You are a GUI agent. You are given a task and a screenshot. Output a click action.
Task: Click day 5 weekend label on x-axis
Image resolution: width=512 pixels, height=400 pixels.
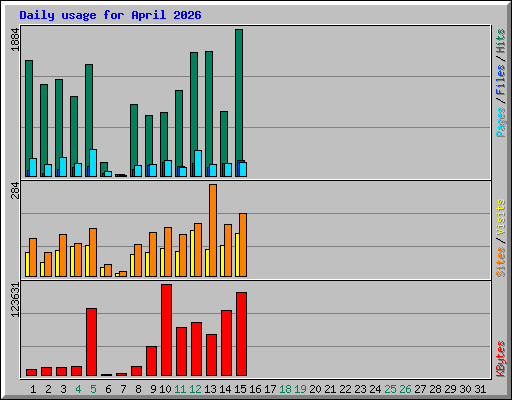(x=93, y=389)
